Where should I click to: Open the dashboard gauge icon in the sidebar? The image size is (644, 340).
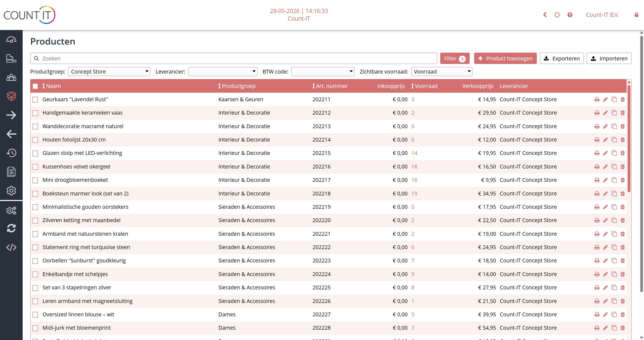coord(11,40)
